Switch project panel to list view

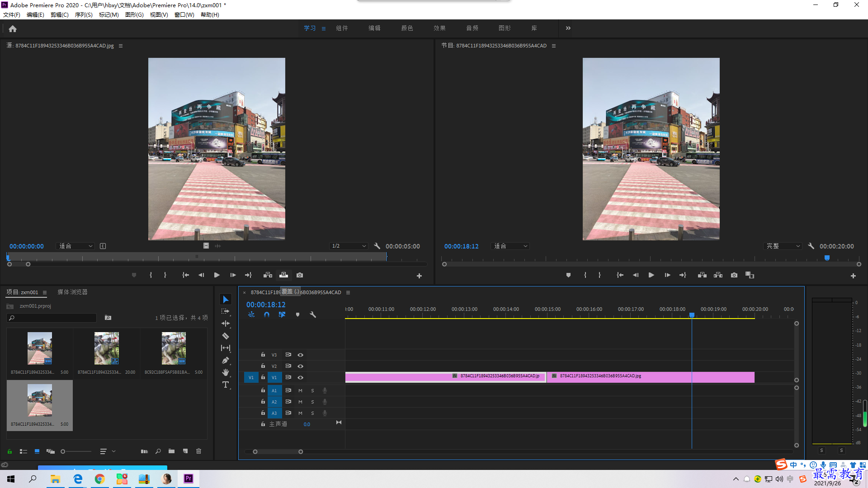pyautogui.click(x=24, y=451)
